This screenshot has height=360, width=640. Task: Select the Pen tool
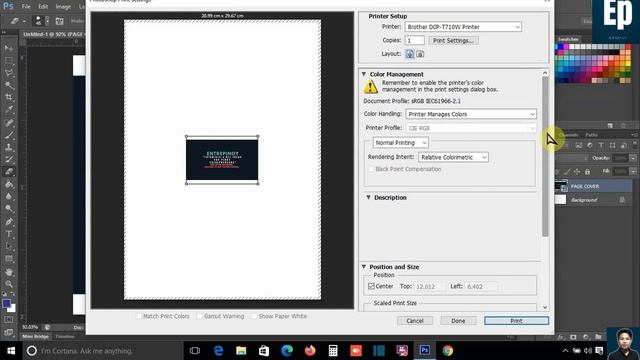coord(9,222)
